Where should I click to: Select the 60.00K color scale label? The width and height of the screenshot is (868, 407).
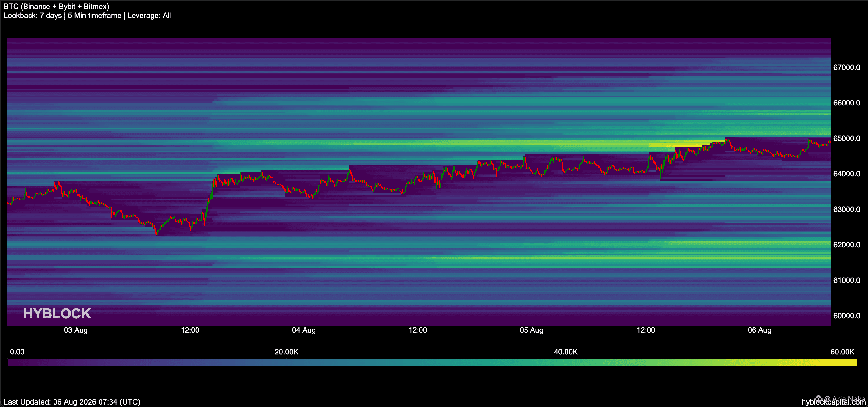click(x=842, y=352)
